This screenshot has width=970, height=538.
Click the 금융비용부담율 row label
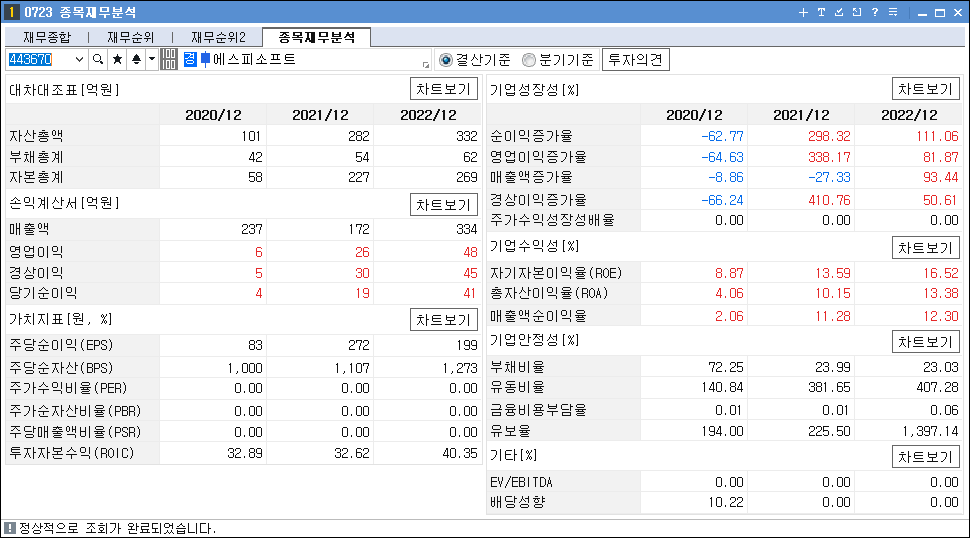(538, 410)
